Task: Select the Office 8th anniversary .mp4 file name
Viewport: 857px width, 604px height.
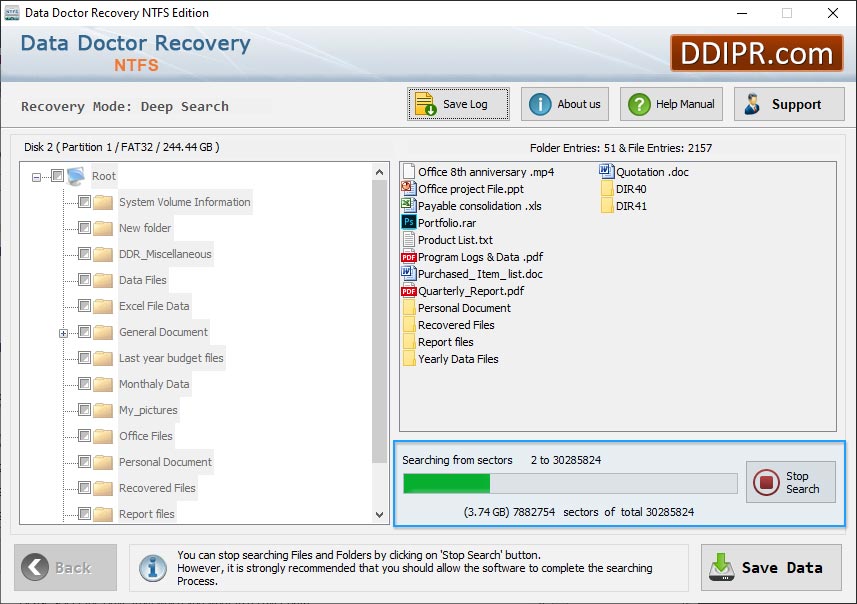Action: (486, 172)
